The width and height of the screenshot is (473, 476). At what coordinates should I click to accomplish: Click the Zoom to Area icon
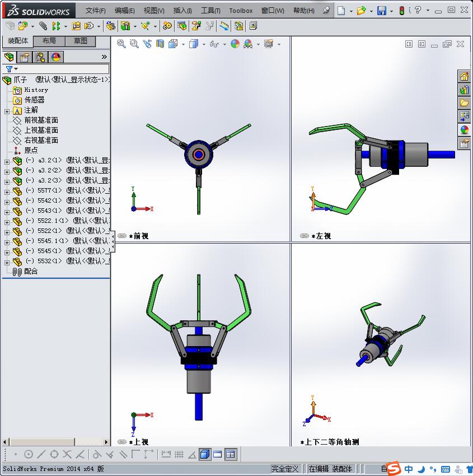[x=134, y=44]
